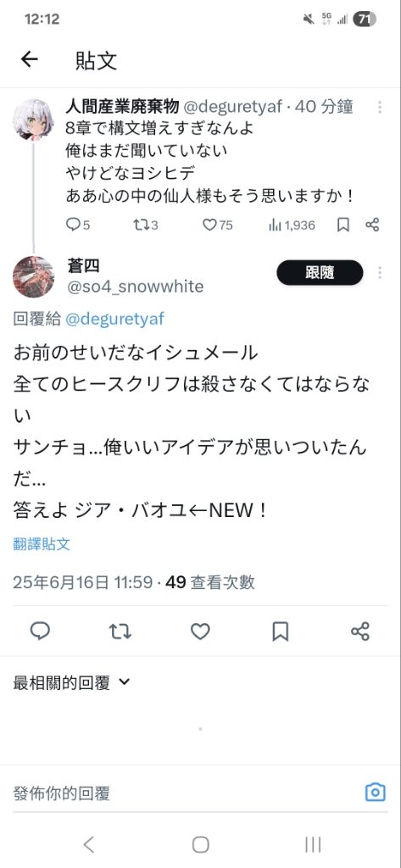Open more options on deguretyaf's post
Image resolution: width=401 pixels, height=868 pixels.
(380, 107)
